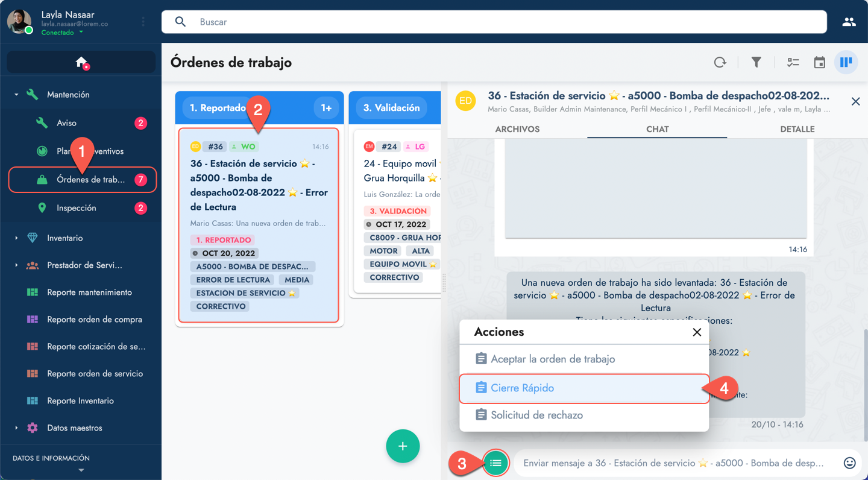
Task: Click the Datos maestros gear icon
Action: tap(33, 428)
